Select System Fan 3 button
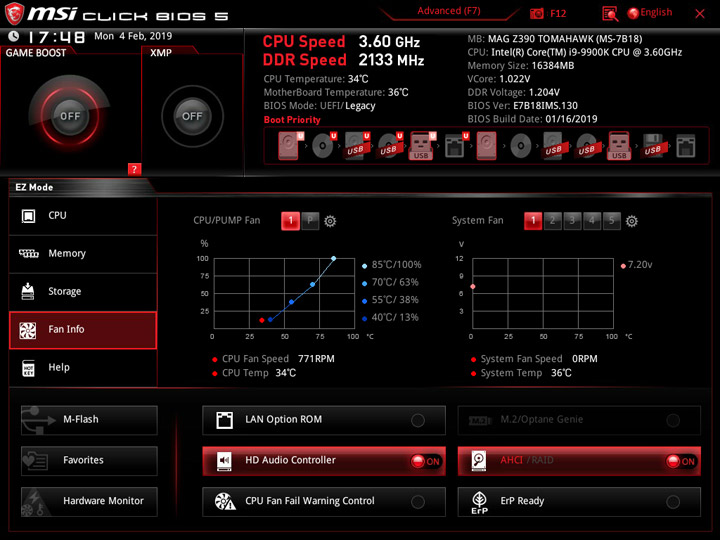This screenshot has height=540, width=720. coord(572,221)
